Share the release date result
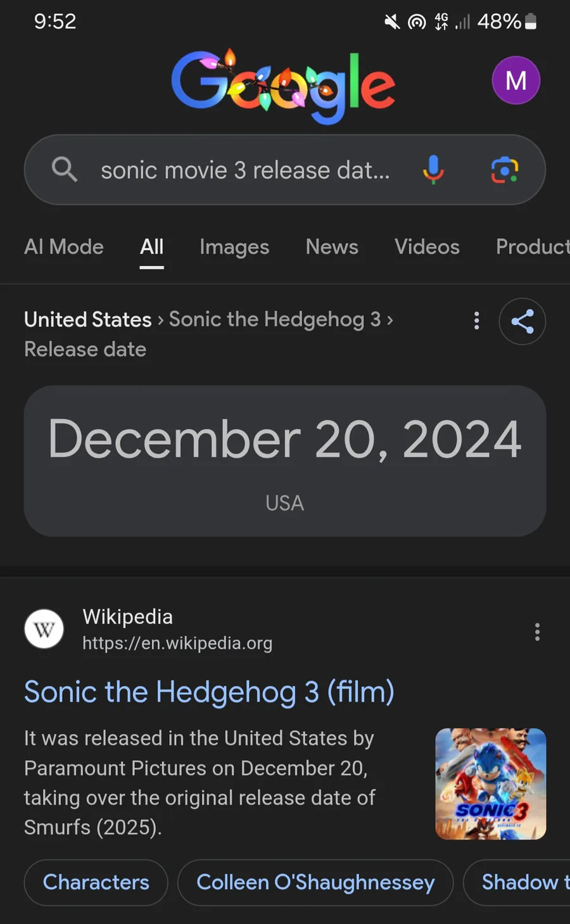 [522, 322]
